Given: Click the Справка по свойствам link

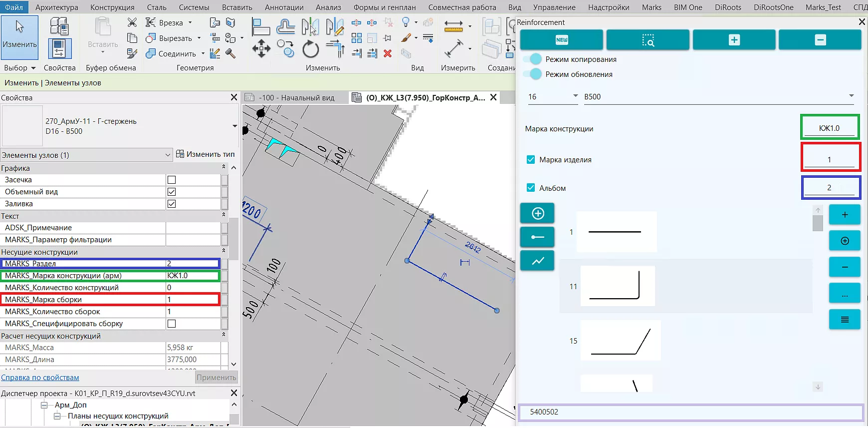Looking at the screenshot, I should 40,378.
